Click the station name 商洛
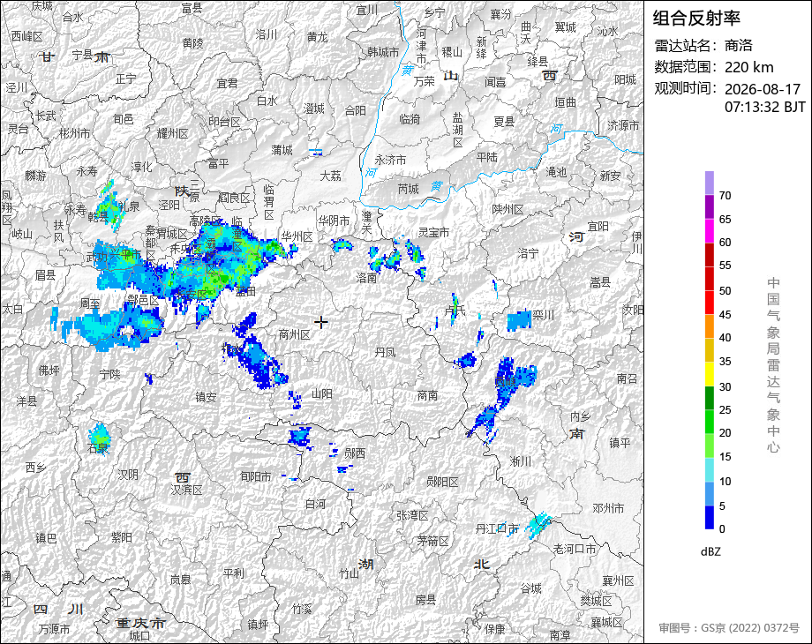 [x=739, y=46]
